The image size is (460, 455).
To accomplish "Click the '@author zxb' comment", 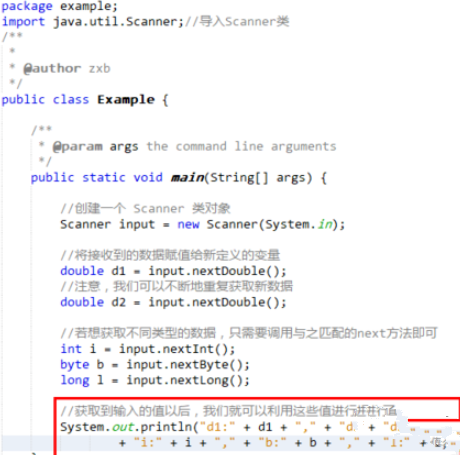I will [67, 68].
